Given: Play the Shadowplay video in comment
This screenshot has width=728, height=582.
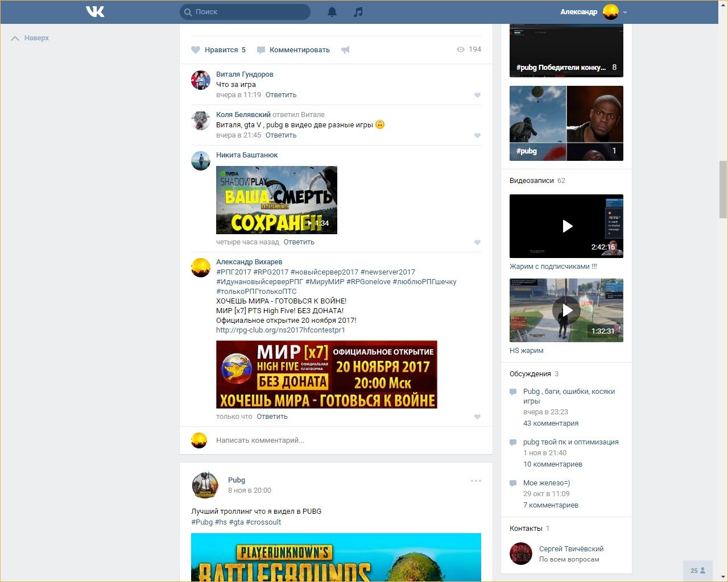Looking at the screenshot, I should click(x=276, y=200).
